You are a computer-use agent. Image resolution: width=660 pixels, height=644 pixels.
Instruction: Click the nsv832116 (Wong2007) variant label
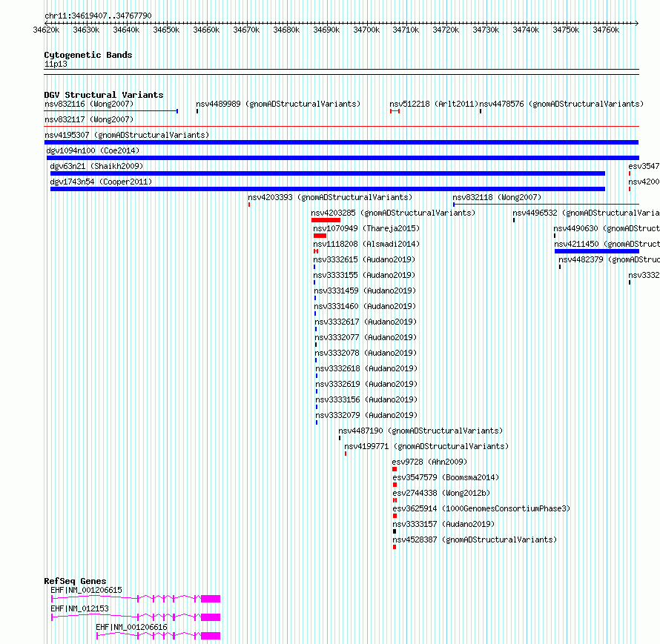coord(89,104)
